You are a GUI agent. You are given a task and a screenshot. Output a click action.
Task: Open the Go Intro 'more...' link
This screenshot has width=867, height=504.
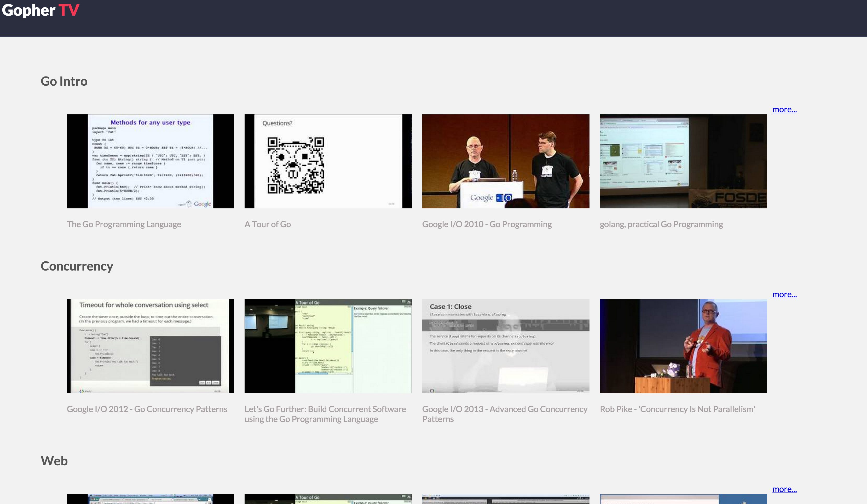(x=784, y=110)
